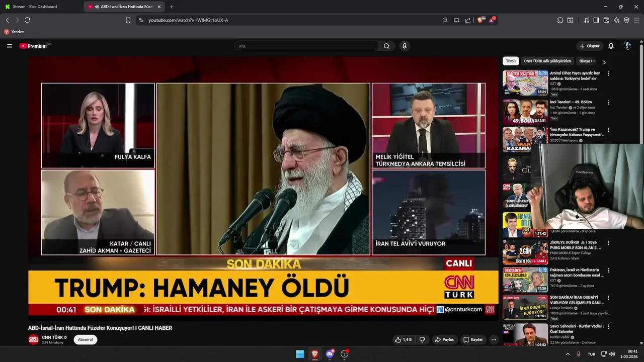Open OBS Studio from the taskbar
The image size is (644, 362).
tap(345, 354)
